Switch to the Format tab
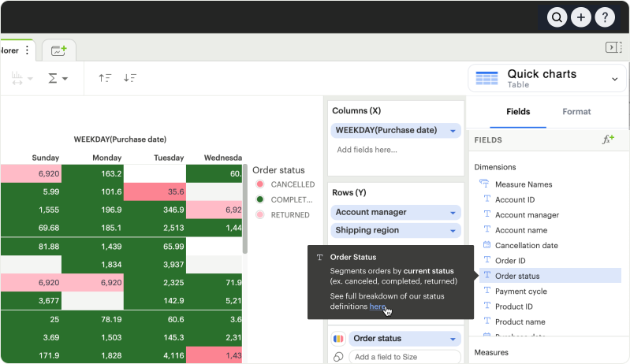Image resolution: width=630 pixels, height=364 pixels. pos(576,112)
